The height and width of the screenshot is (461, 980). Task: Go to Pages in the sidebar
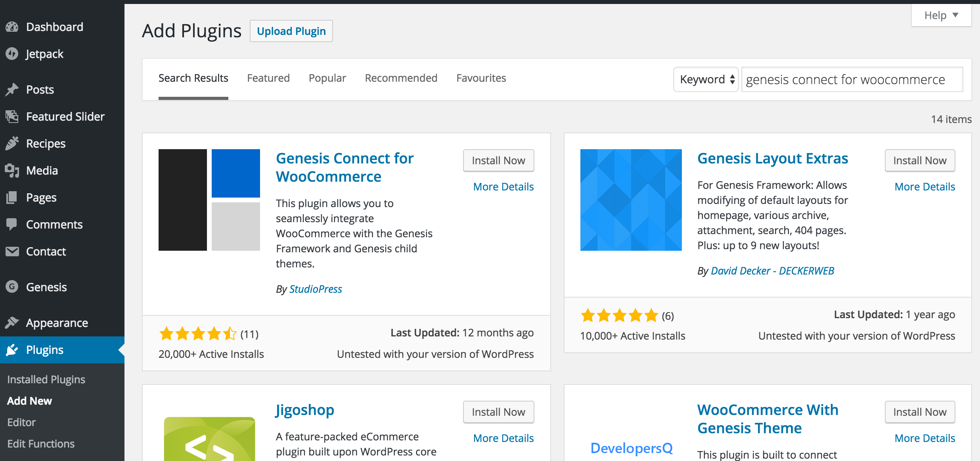62,198
